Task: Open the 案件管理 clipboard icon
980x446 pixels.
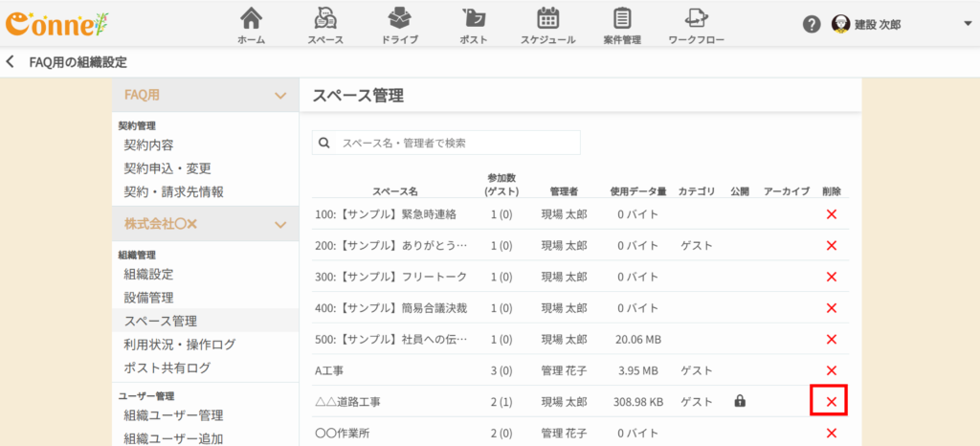Action: [x=622, y=19]
